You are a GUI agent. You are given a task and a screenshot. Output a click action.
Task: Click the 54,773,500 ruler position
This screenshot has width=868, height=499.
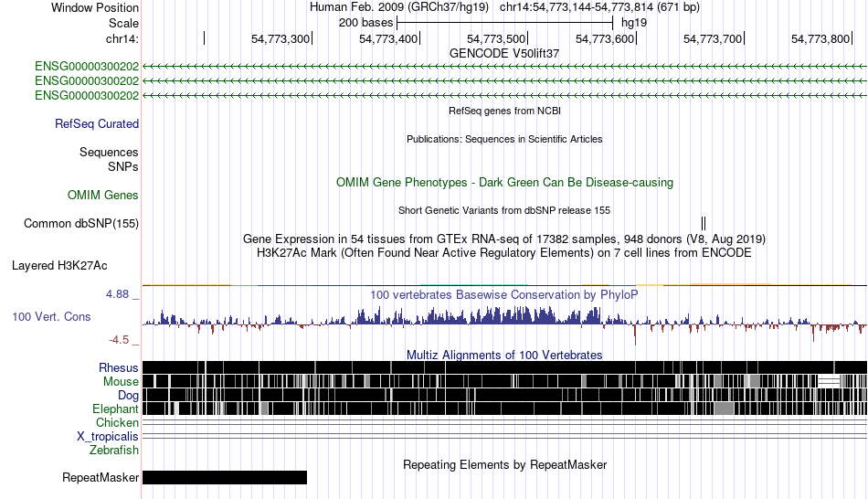(x=496, y=38)
